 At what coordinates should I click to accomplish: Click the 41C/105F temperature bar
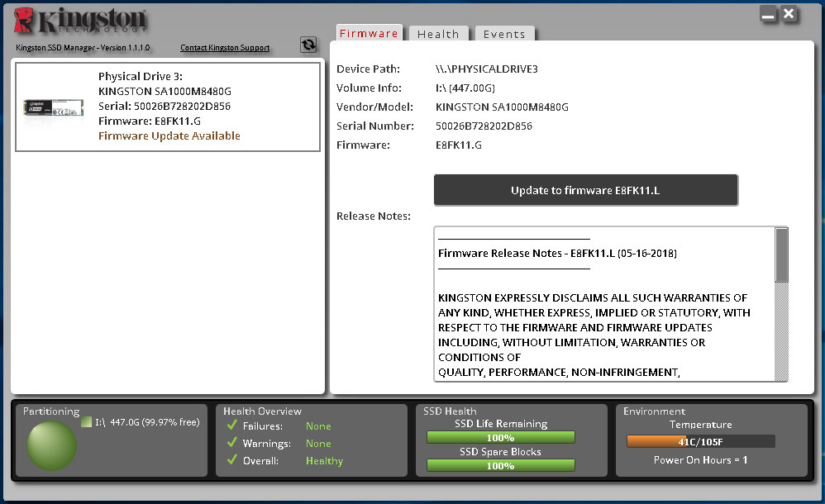700,441
